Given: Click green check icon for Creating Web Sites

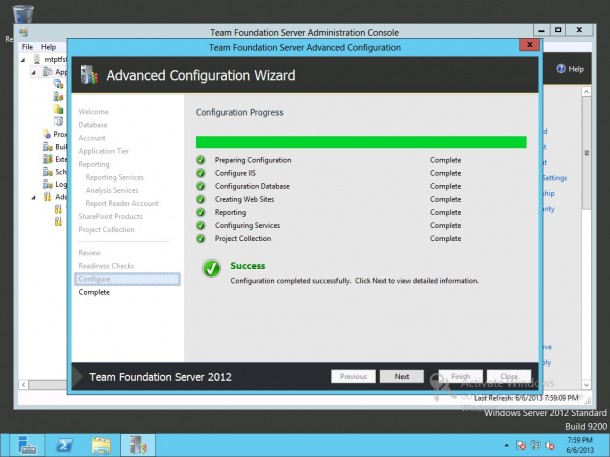Looking at the screenshot, I should (x=201, y=199).
